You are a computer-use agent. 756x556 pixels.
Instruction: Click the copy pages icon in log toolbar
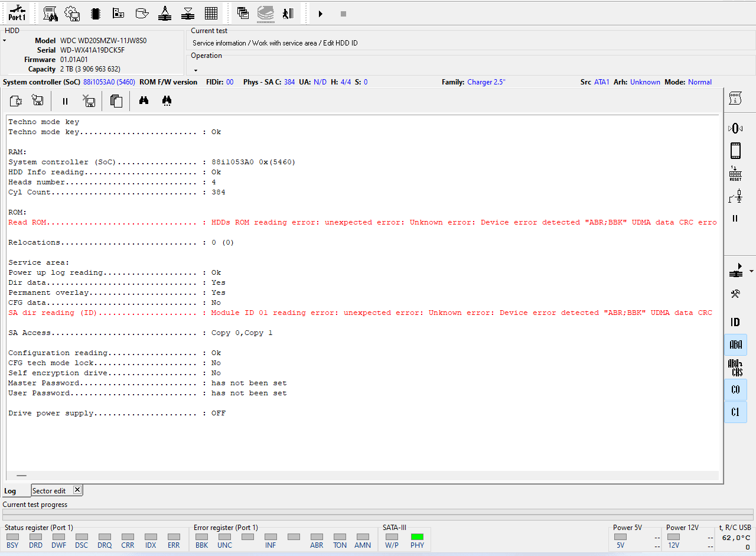point(116,101)
